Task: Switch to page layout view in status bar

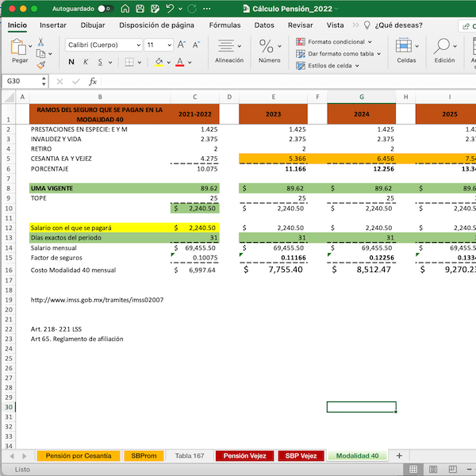Action: pyautogui.click(x=434, y=469)
